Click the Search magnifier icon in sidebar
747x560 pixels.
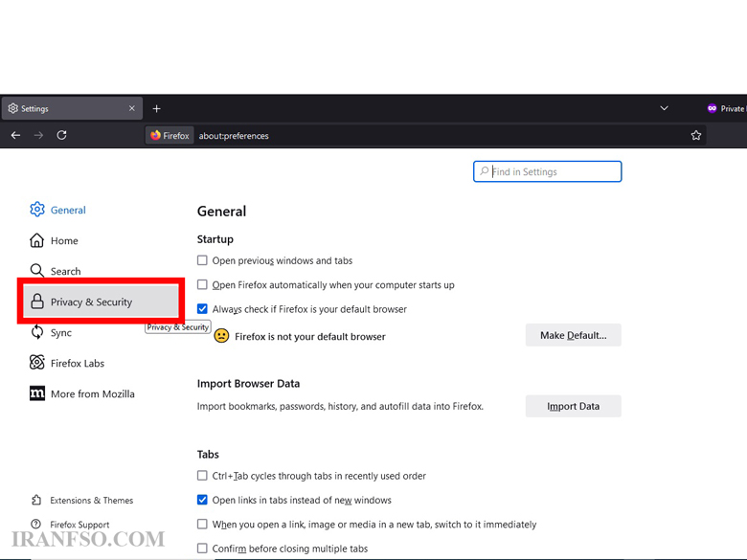[37, 271]
